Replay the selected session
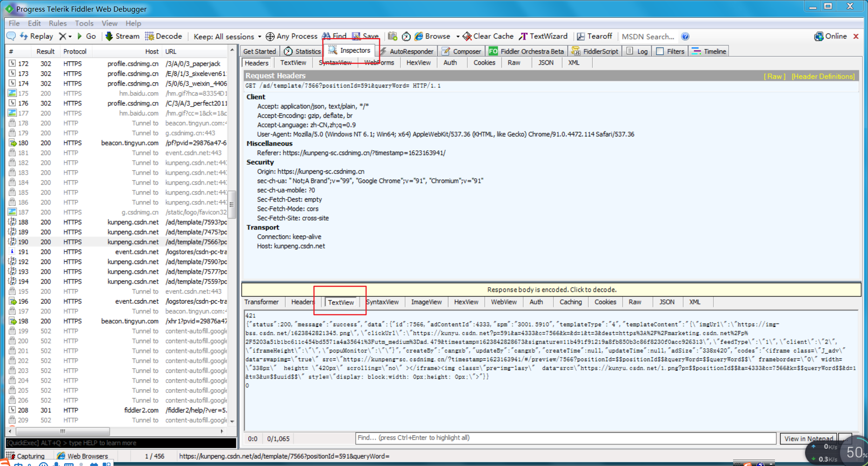Viewport: 868px width, 466px height. point(37,36)
